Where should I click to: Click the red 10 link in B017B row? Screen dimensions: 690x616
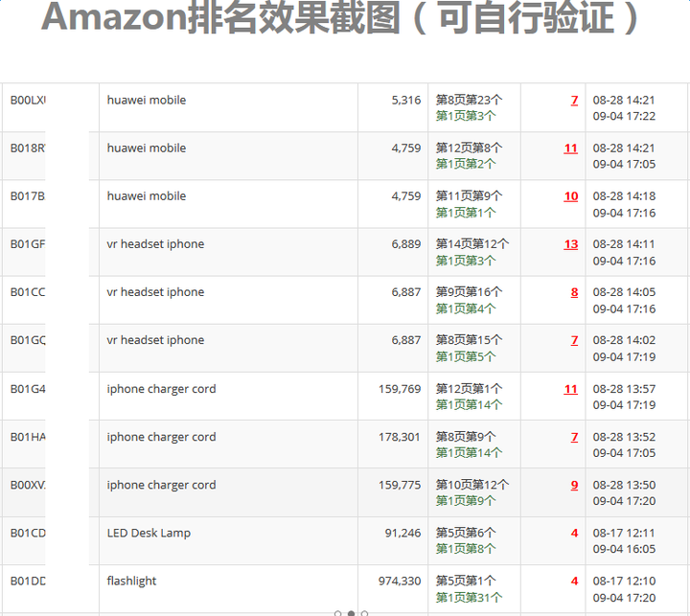pyautogui.click(x=571, y=196)
